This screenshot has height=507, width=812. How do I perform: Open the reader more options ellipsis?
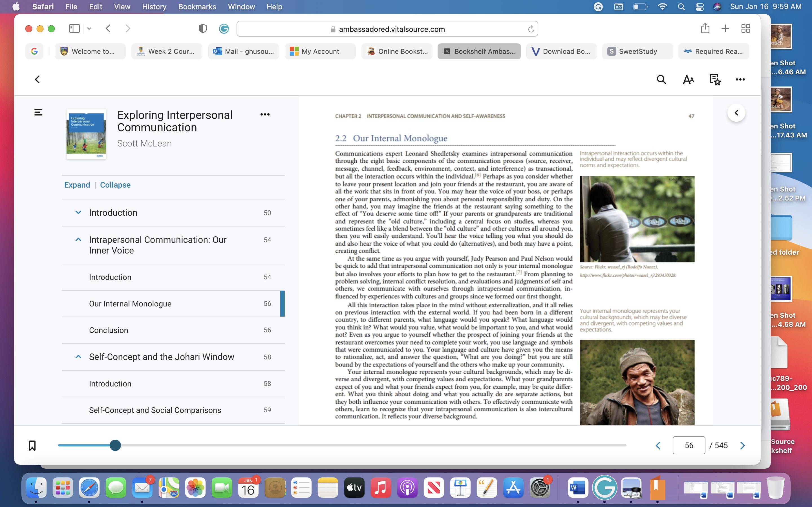740,79
